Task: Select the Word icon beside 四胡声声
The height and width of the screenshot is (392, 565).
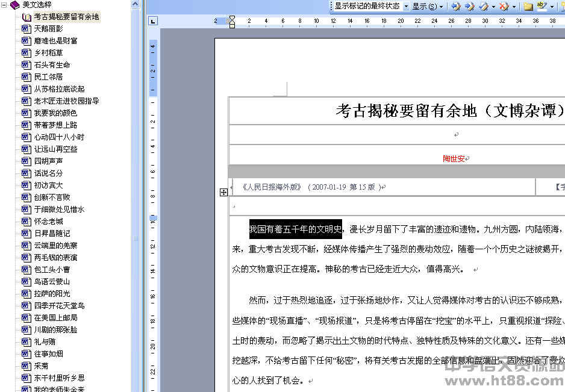Action: (x=27, y=161)
